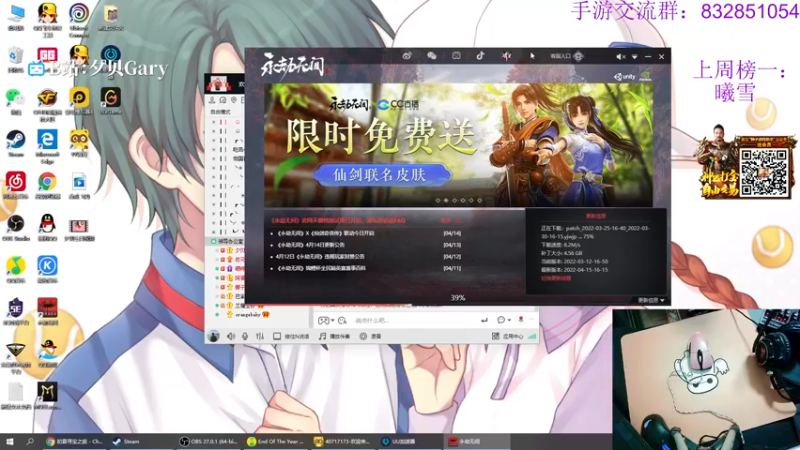
Task: Open the Recycle Bin desktop icon
Action: point(16,60)
